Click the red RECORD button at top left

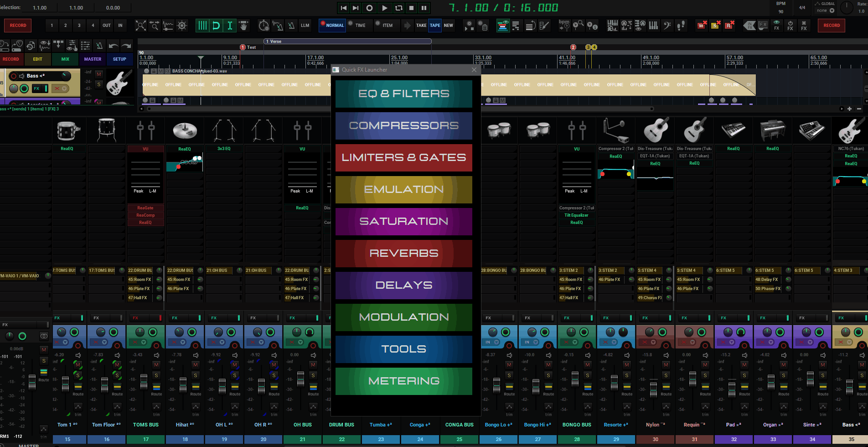pos(18,26)
